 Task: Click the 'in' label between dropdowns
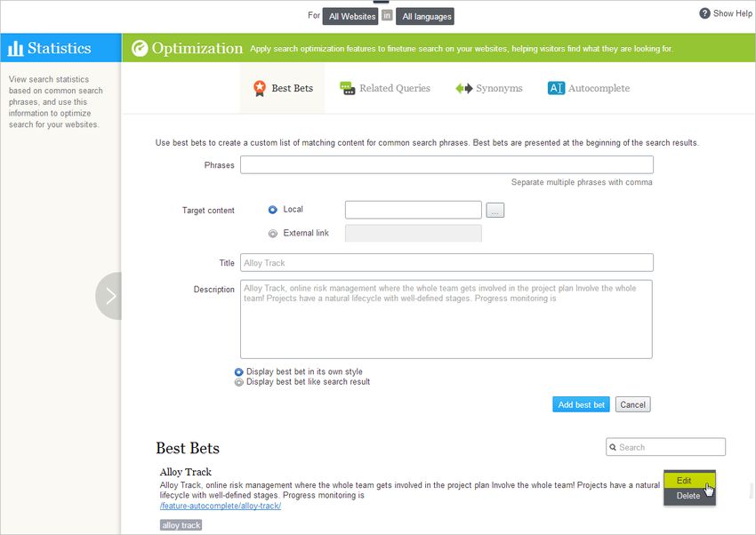(x=387, y=15)
